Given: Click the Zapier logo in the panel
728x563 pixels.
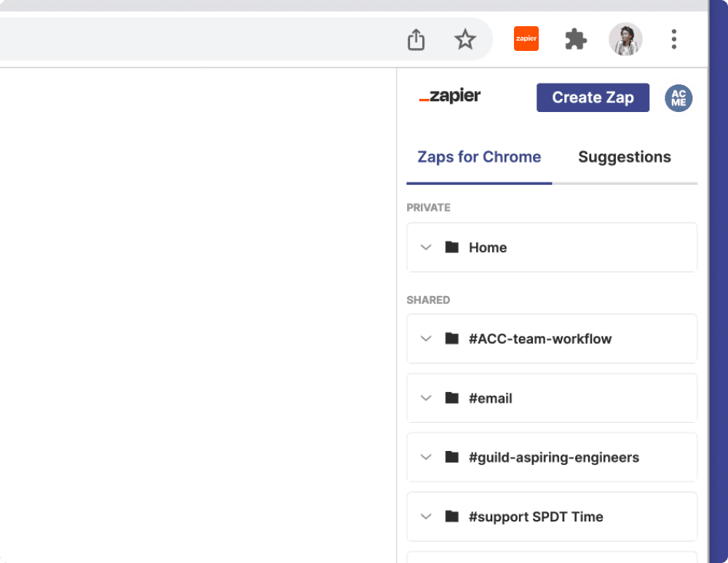Looking at the screenshot, I should click(449, 96).
